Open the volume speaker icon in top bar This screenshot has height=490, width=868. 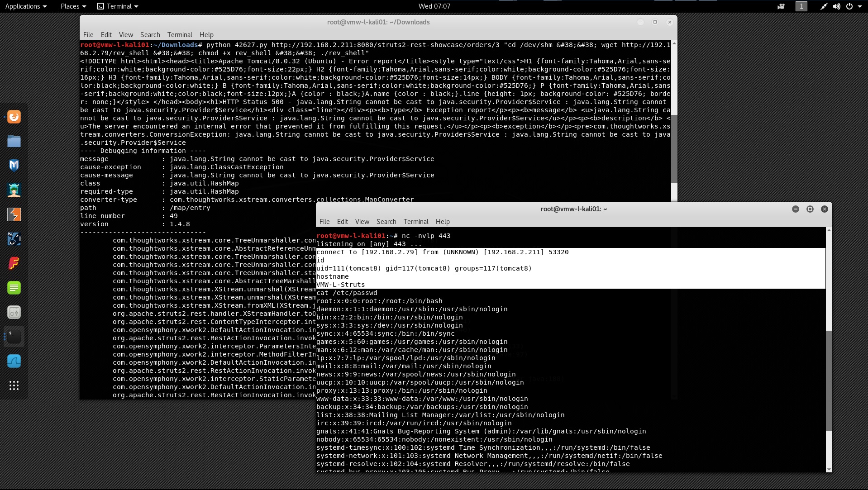click(836, 6)
